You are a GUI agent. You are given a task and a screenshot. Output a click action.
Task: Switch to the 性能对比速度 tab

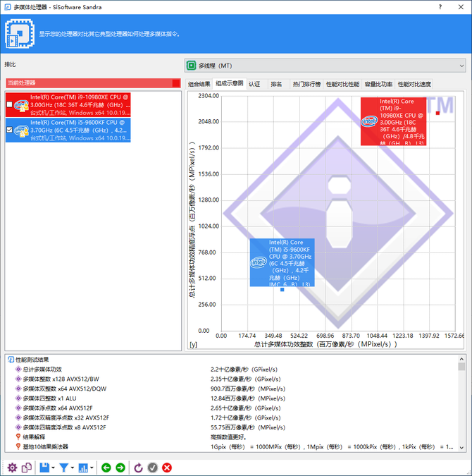point(414,84)
